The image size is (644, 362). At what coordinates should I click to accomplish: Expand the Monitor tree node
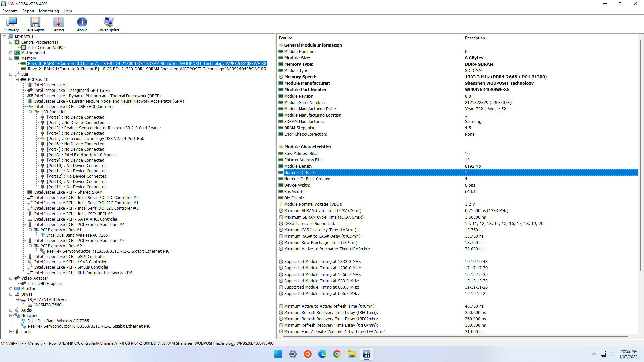click(x=11, y=289)
